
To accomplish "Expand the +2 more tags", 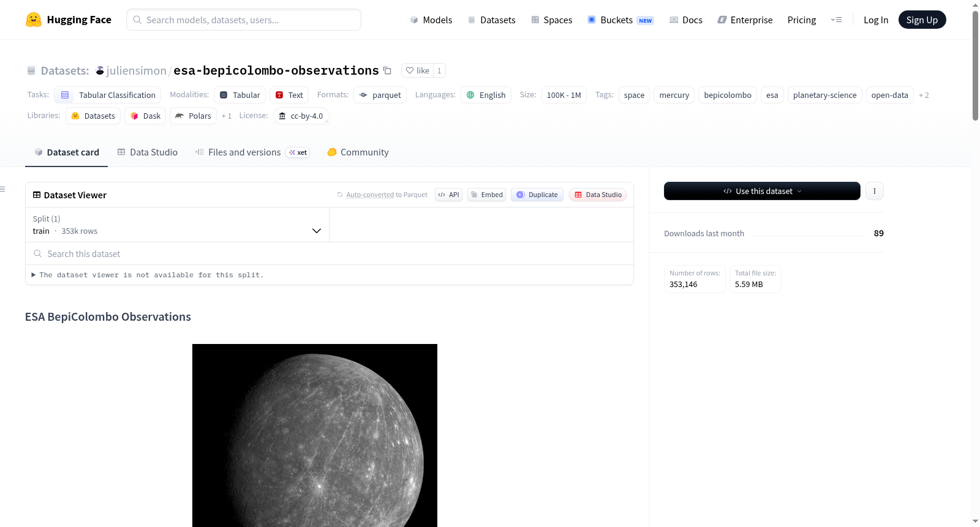I will [924, 95].
